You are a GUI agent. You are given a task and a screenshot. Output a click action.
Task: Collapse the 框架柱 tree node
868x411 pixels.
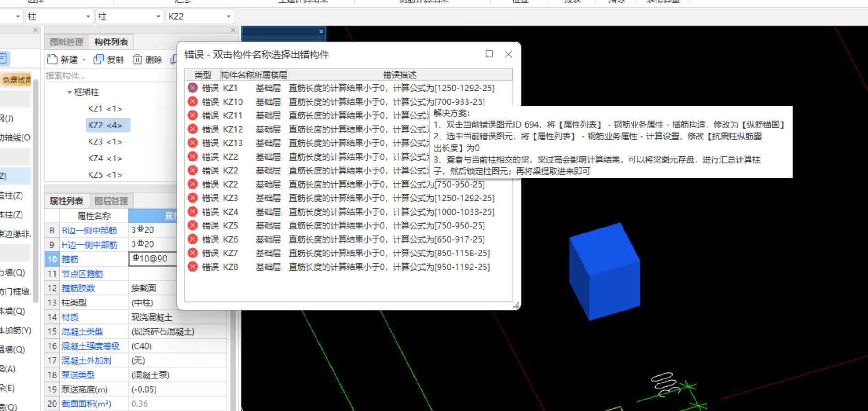tap(69, 92)
